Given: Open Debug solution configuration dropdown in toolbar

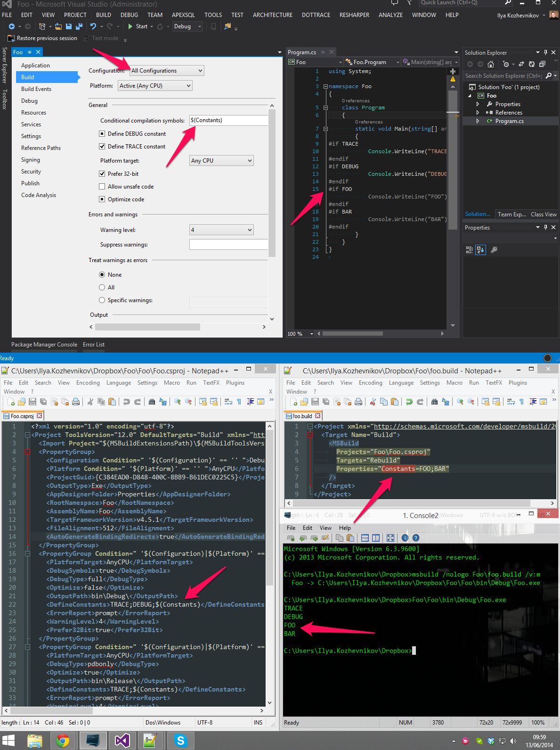Looking at the screenshot, I should pos(187,26).
